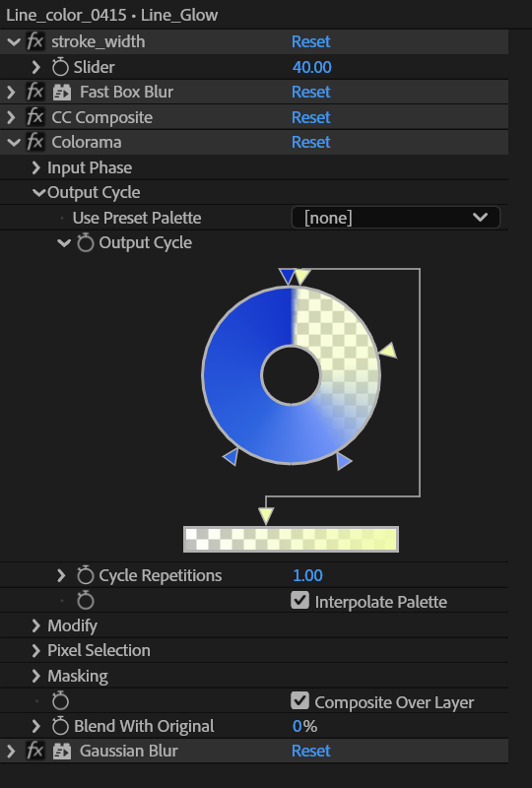The height and width of the screenshot is (788, 532).
Task: Select the dark blue wheel color triangle
Action: 287,277
